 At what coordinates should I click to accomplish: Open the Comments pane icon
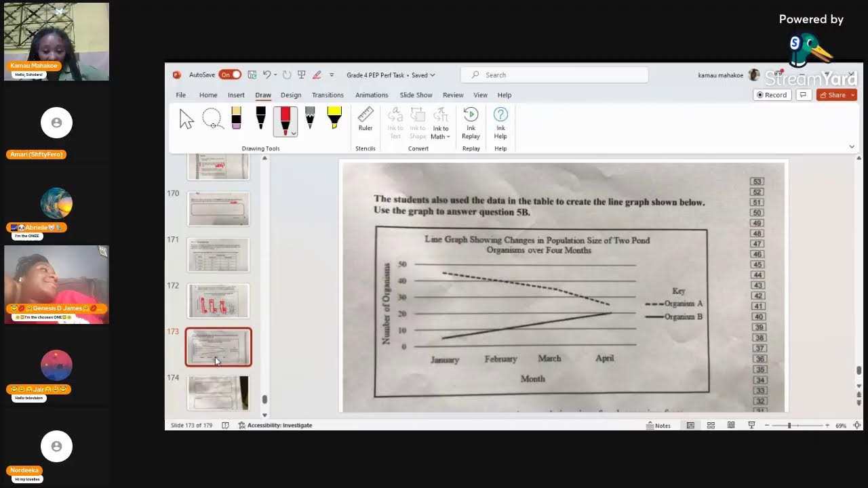pyautogui.click(x=803, y=95)
